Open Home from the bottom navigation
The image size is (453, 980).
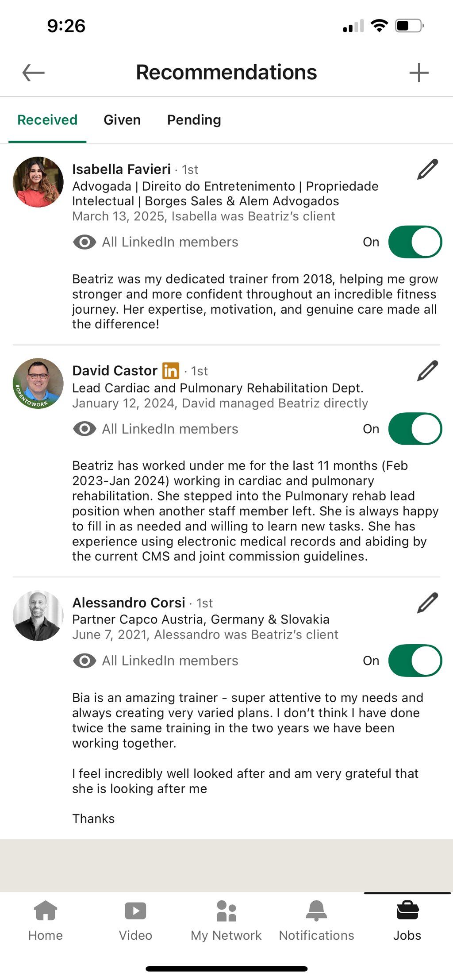(46, 921)
